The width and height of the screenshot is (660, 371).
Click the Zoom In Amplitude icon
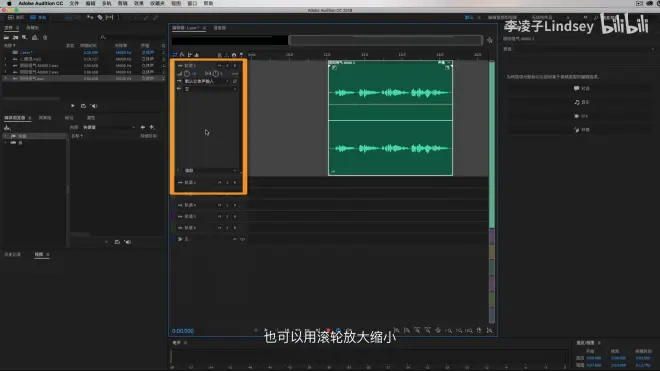coord(397,331)
